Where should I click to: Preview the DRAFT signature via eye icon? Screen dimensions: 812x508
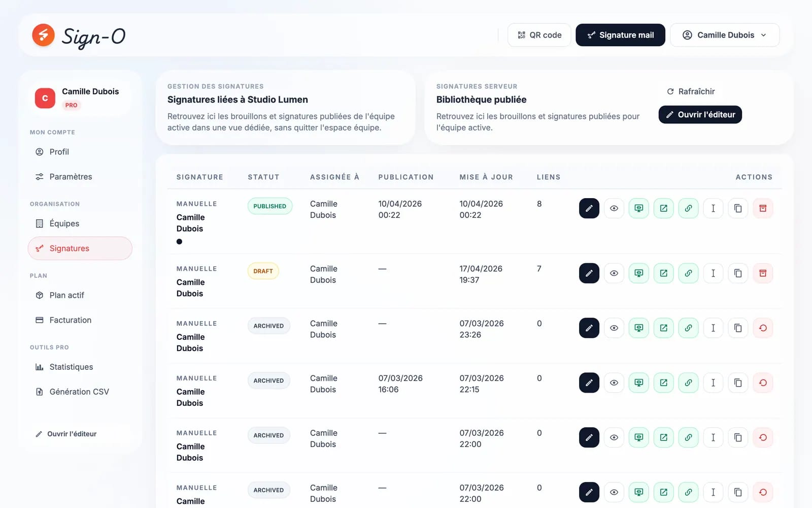coord(614,273)
